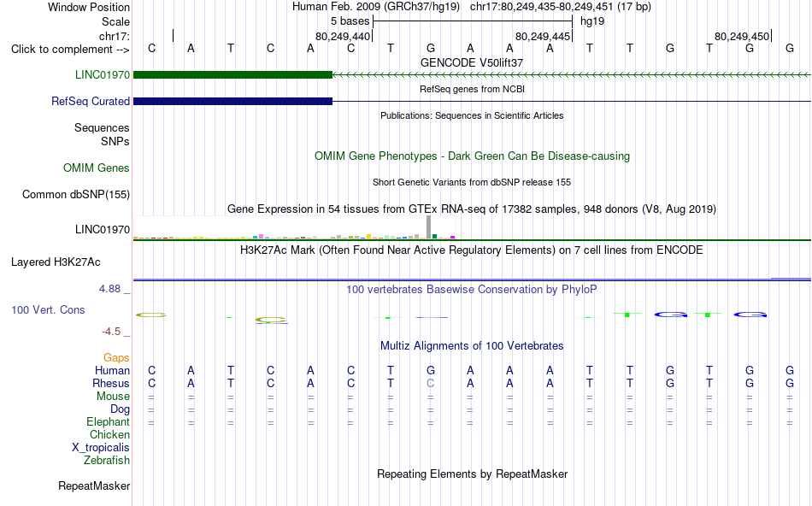Screen dimensions: 812x506
Task: Click the GENCODE V50lift37 track title
Action: click(472, 62)
